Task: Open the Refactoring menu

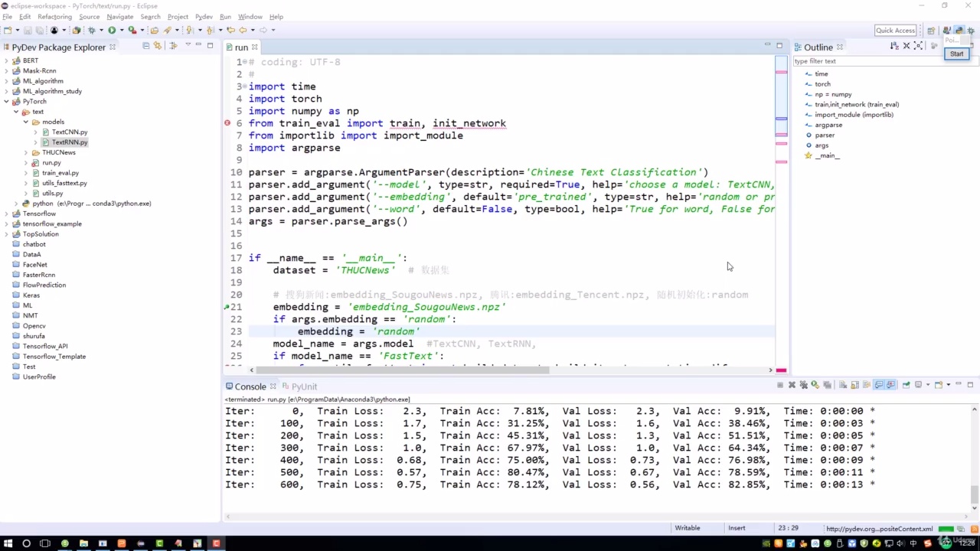Action: pos(54,16)
